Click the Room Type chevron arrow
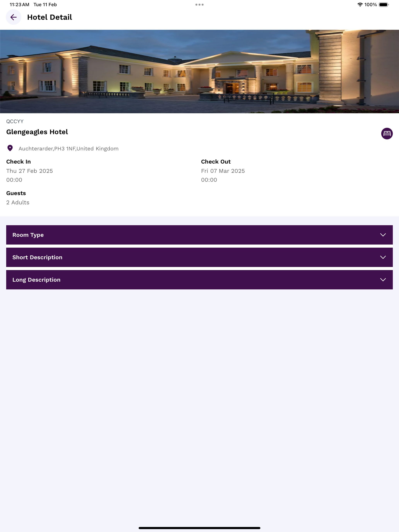The height and width of the screenshot is (532, 399). 383,235
